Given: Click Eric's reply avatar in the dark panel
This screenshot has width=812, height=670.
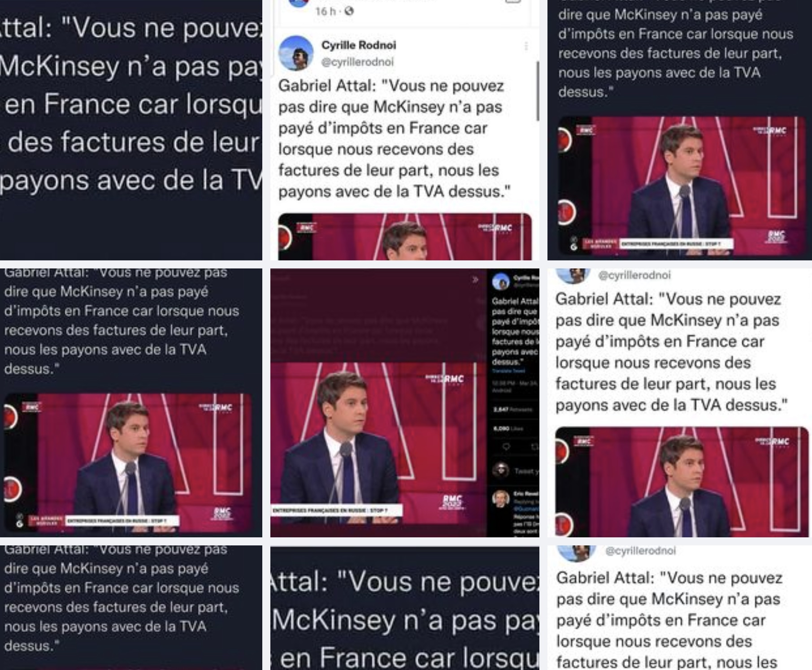Looking at the screenshot, I should tap(500, 498).
